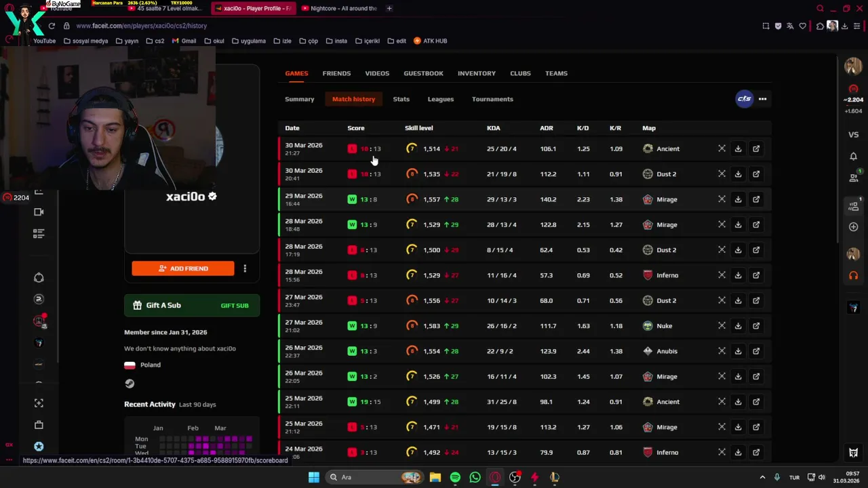Viewport: 868px width, 488px height.
Task: Click the Windows taskbar search box Ara
Action: 374,477
